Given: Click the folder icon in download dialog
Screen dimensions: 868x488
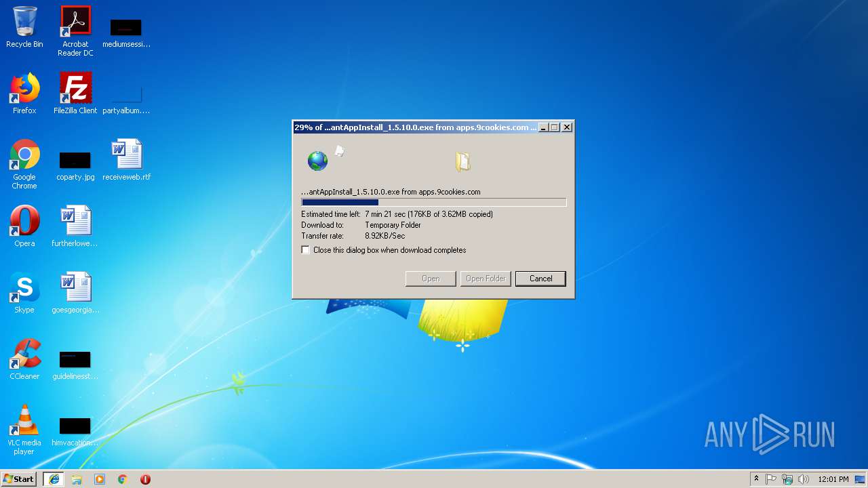Looking at the screenshot, I should tap(462, 161).
